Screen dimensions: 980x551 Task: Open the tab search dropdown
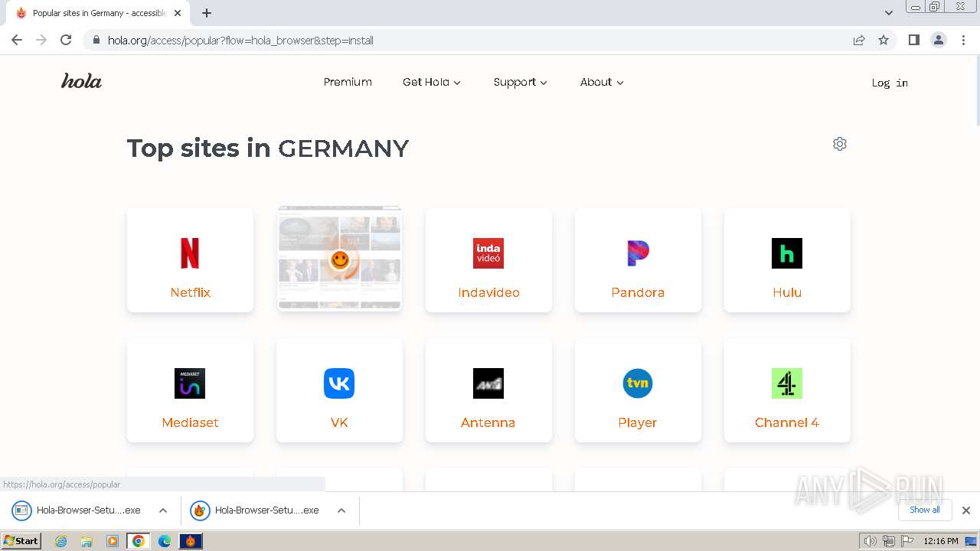(889, 13)
